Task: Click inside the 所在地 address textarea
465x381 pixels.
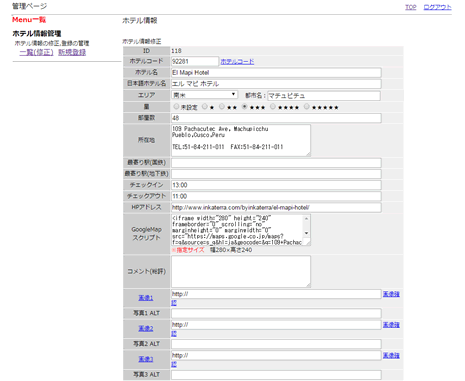Action: coord(241,140)
